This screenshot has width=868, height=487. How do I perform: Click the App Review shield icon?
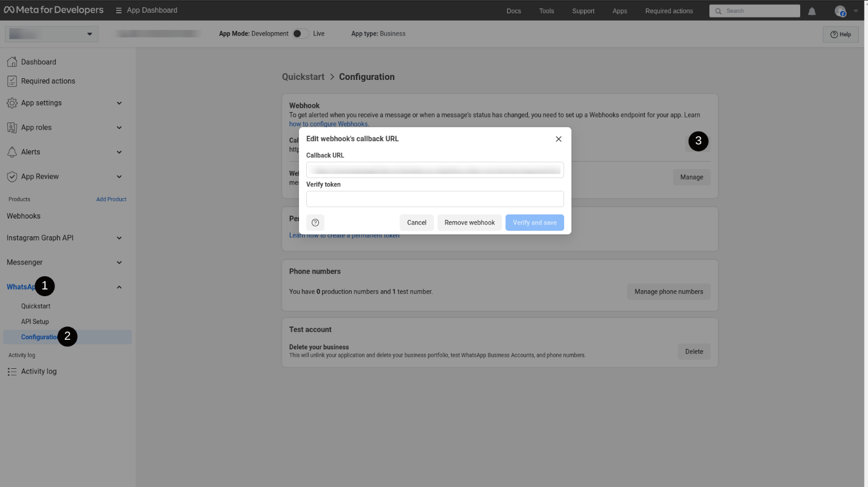pos(12,176)
